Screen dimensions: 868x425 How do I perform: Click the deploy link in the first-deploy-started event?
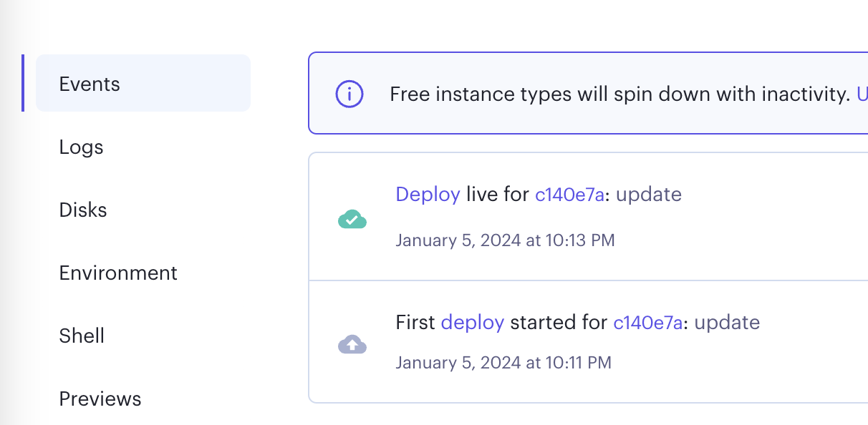[x=473, y=323]
